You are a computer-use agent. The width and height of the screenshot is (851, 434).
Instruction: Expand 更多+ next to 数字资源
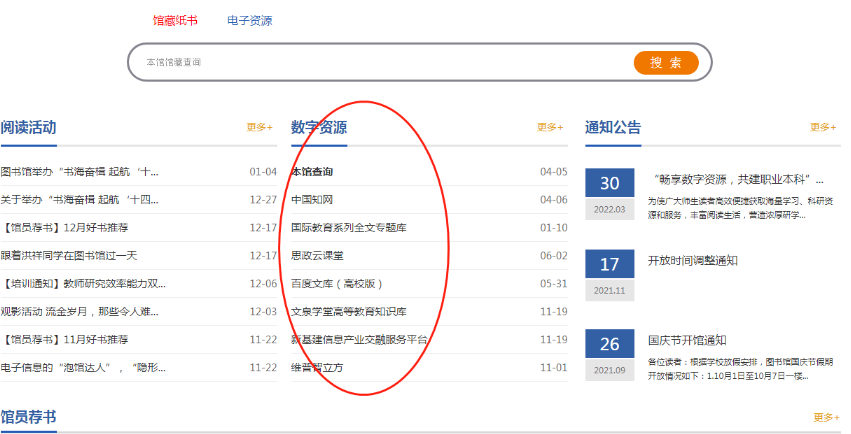click(x=550, y=127)
